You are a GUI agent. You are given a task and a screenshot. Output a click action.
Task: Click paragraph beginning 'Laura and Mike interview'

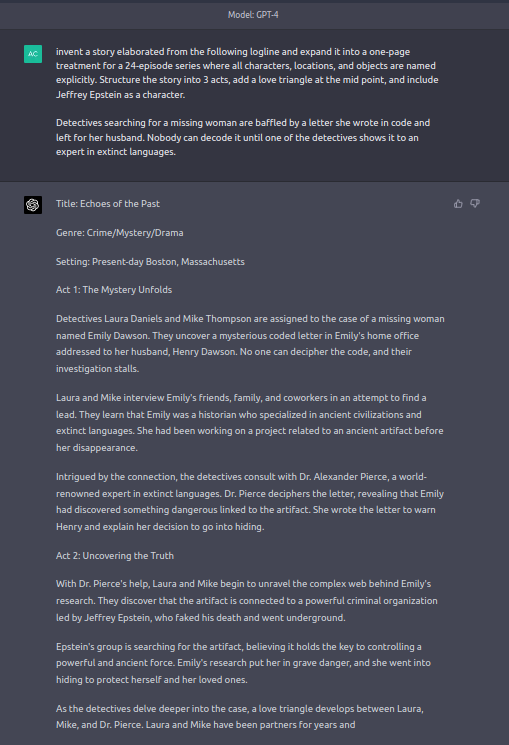coord(250,422)
